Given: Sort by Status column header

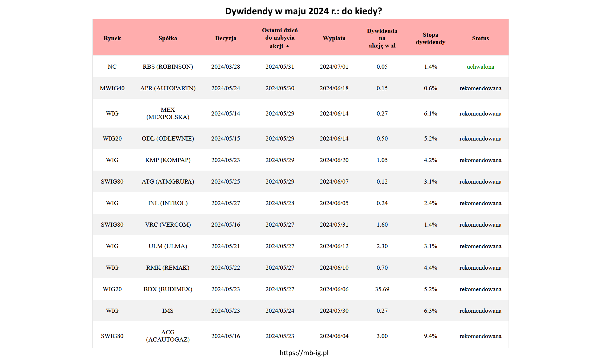Looking at the screenshot, I should click(480, 38).
